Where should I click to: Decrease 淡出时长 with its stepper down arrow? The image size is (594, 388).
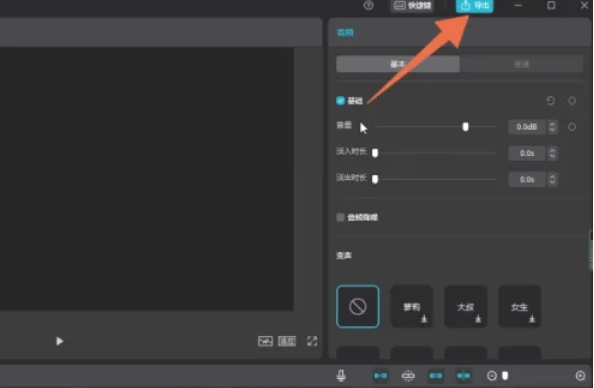coord(552,183)
